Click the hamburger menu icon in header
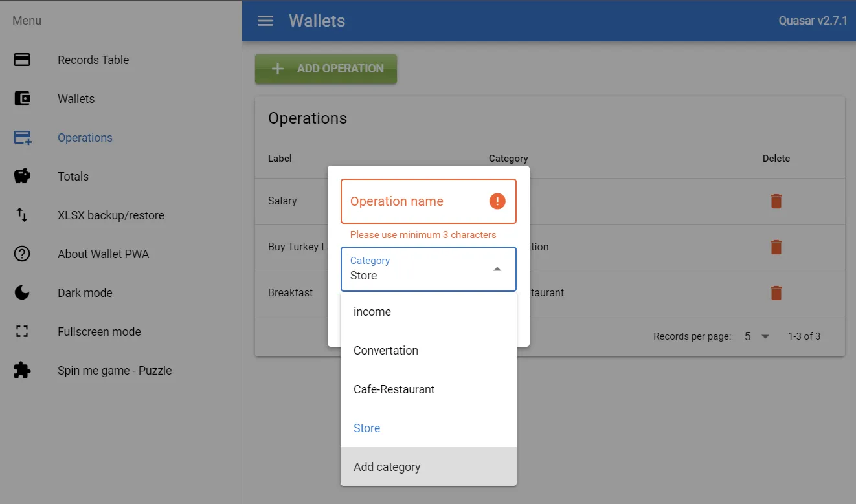This screenshot has width=856, height=504. pyautogui.click(x=265, y=21)
